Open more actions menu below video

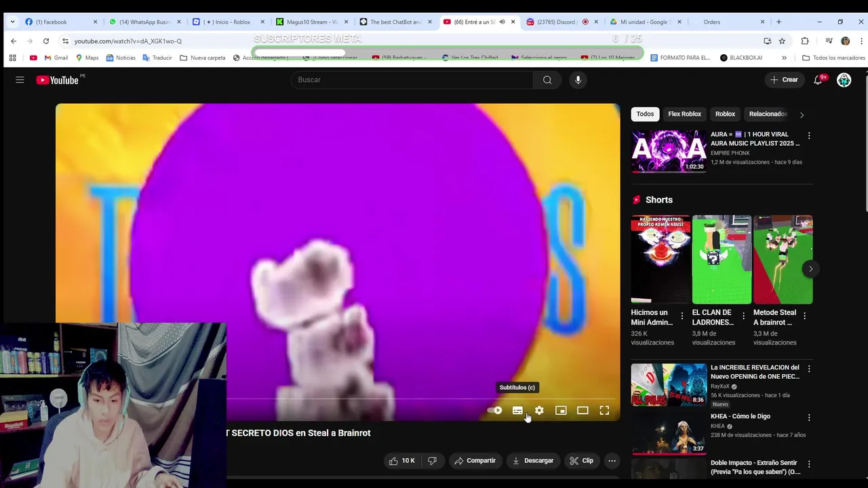(612, 461)
